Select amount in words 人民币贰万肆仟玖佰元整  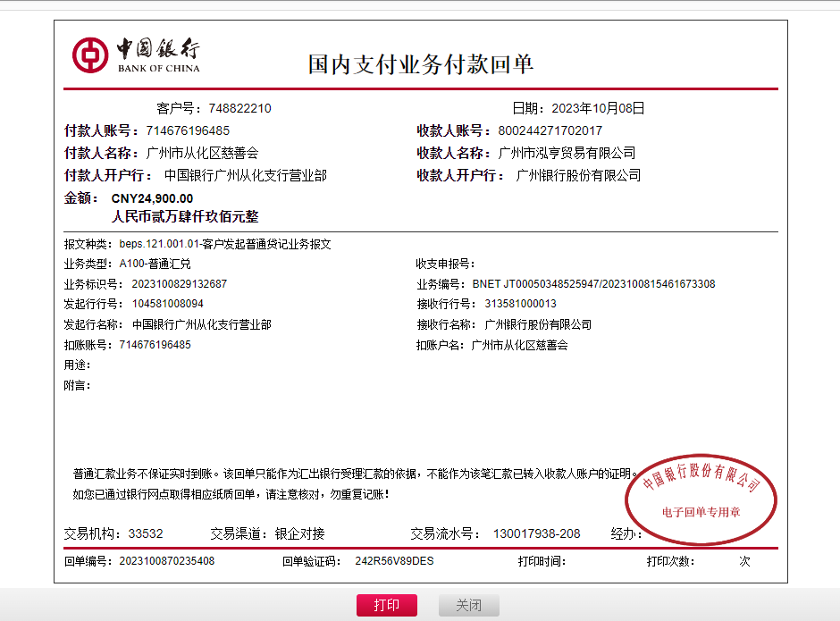click(x=185, y=216)
